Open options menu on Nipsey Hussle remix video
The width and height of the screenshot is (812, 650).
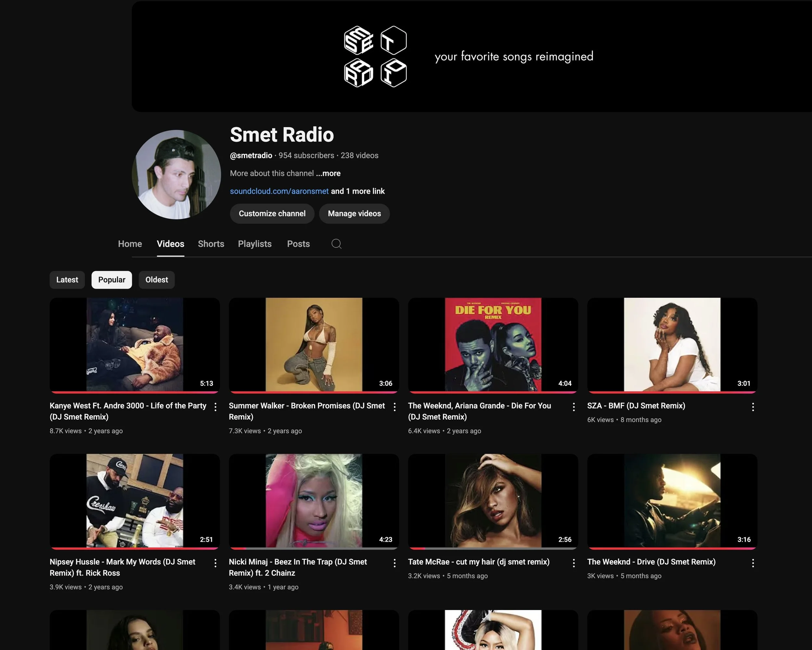[215, 563]
